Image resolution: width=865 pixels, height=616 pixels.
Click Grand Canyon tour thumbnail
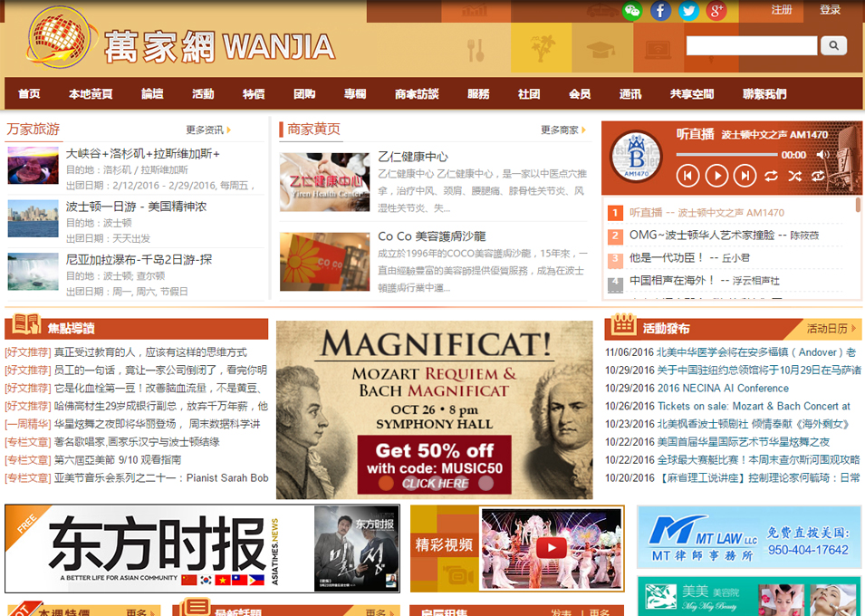[34, 165]
